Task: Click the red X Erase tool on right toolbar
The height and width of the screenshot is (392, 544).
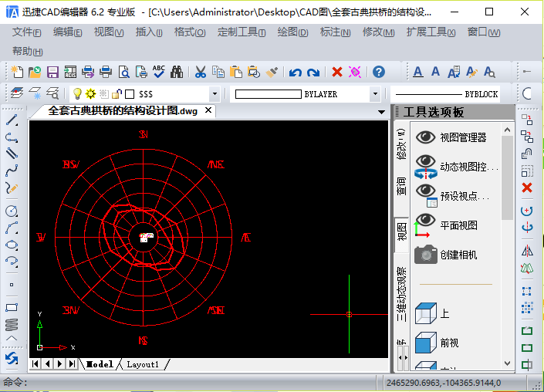Action: point(527,188)
